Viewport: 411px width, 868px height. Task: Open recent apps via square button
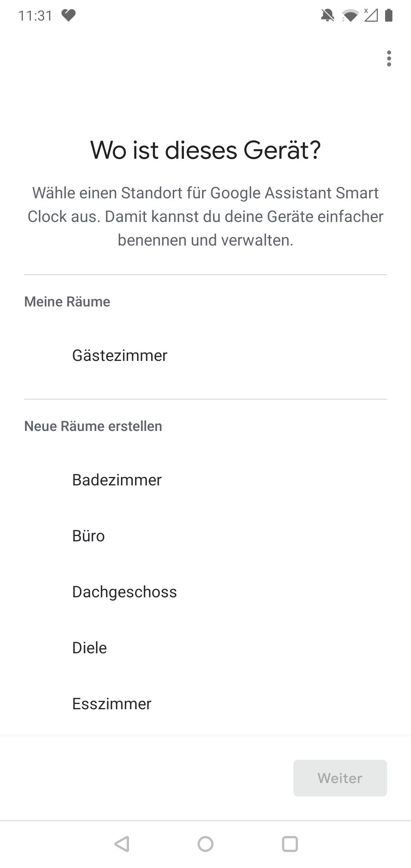(x=290, y=844)
